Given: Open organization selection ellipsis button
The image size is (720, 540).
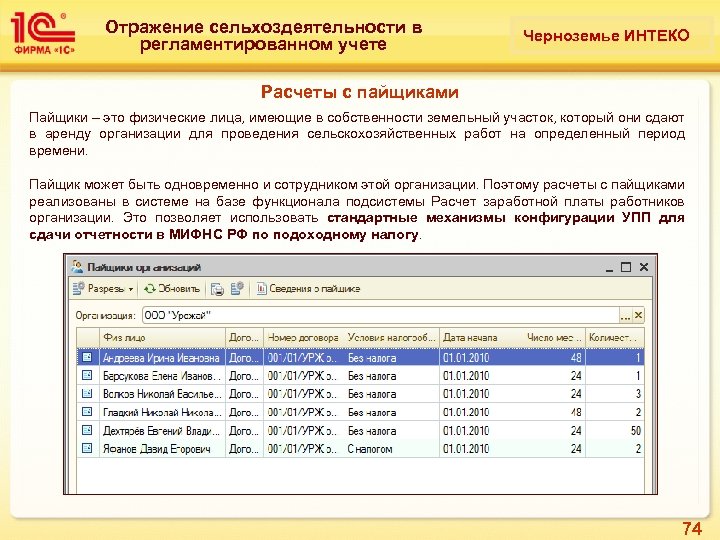Looking at the screenshot, I should (625, 316).
